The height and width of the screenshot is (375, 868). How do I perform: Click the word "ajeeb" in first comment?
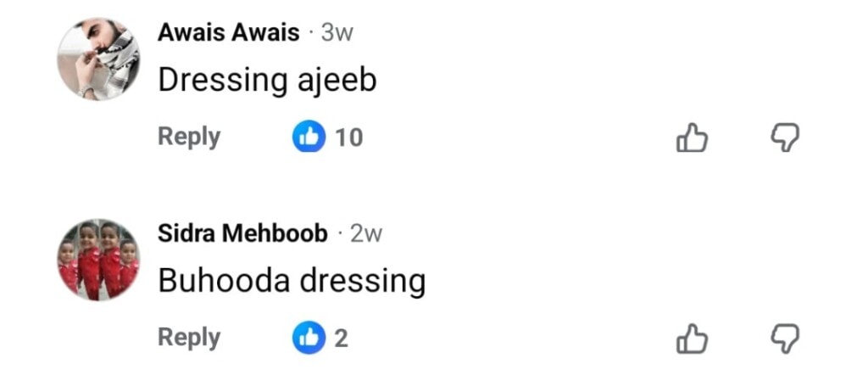337,81
